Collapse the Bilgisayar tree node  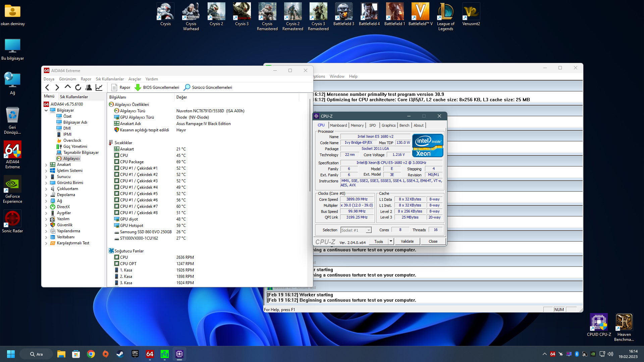(x=46, y=110)
